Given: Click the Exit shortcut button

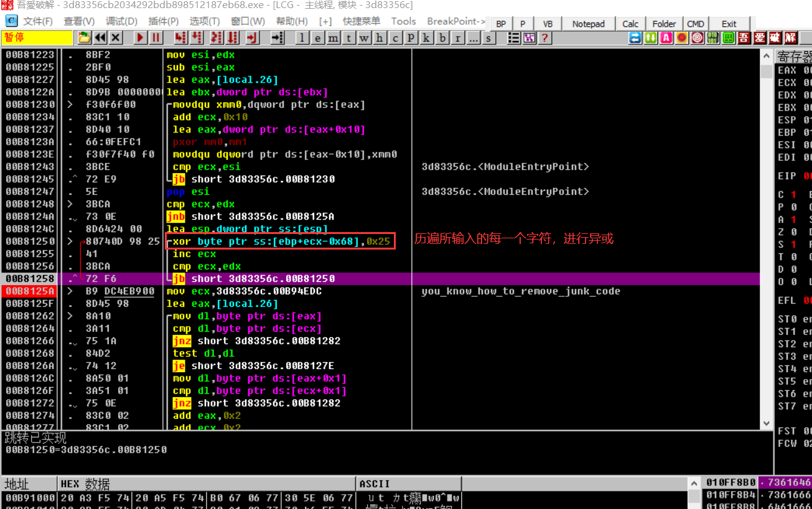Looking at the screenshot, I should point(729,24).
